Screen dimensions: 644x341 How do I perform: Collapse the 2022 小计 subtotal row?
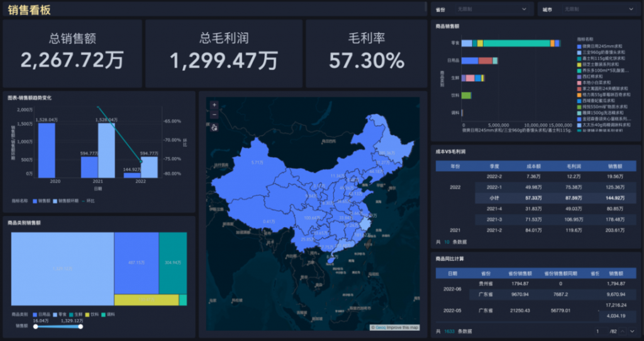[x=494, y=198]
